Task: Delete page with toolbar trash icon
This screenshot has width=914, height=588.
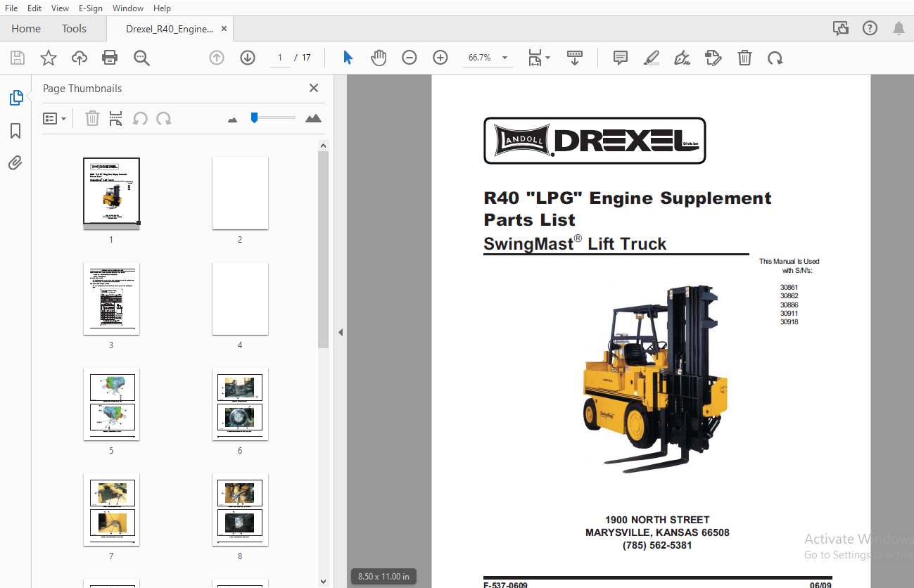Action: coord(744,58)
